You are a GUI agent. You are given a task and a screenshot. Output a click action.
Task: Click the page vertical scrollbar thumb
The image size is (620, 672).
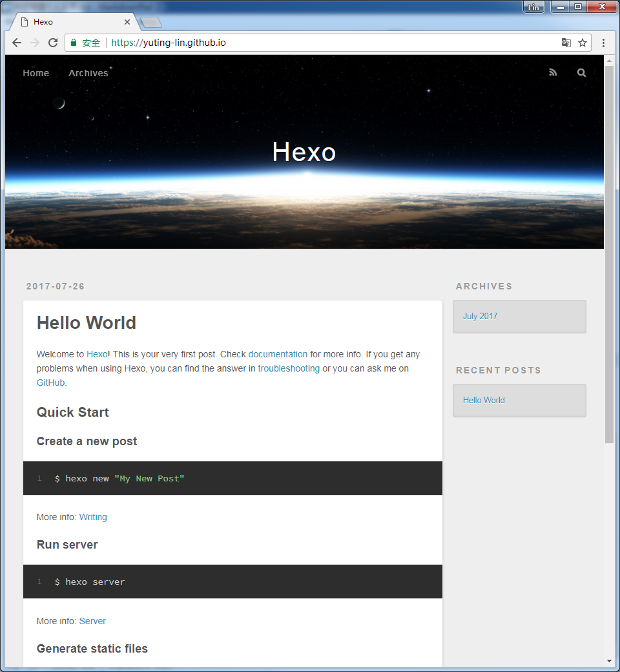coord(609,255)
